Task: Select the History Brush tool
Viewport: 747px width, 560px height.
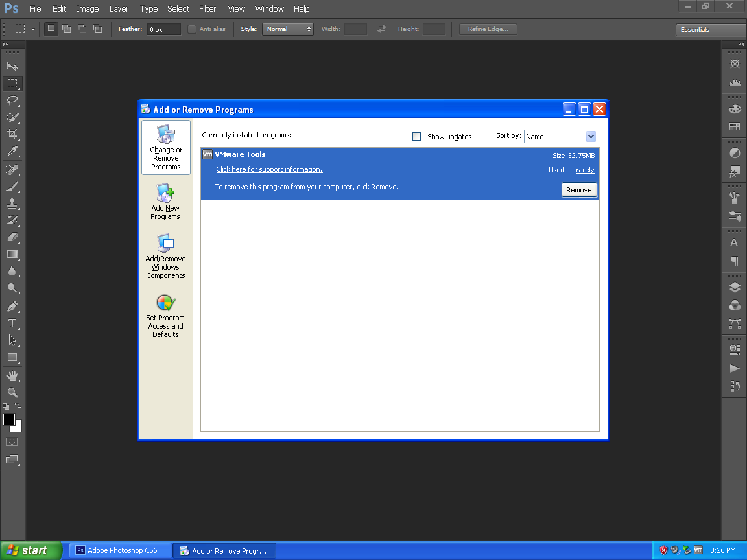Action: point(12,220)
